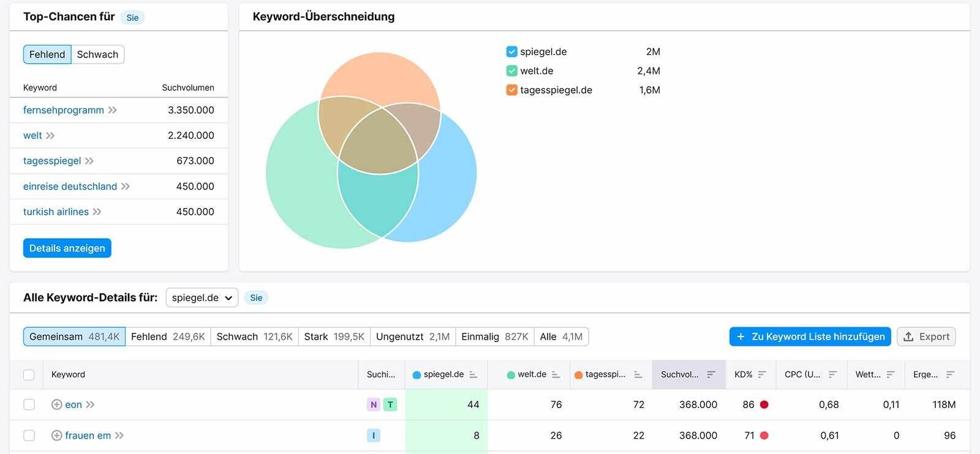Open SERP arrows next to fernsehprogramm
Screen dimensions: 980x454
coord(113,110)
